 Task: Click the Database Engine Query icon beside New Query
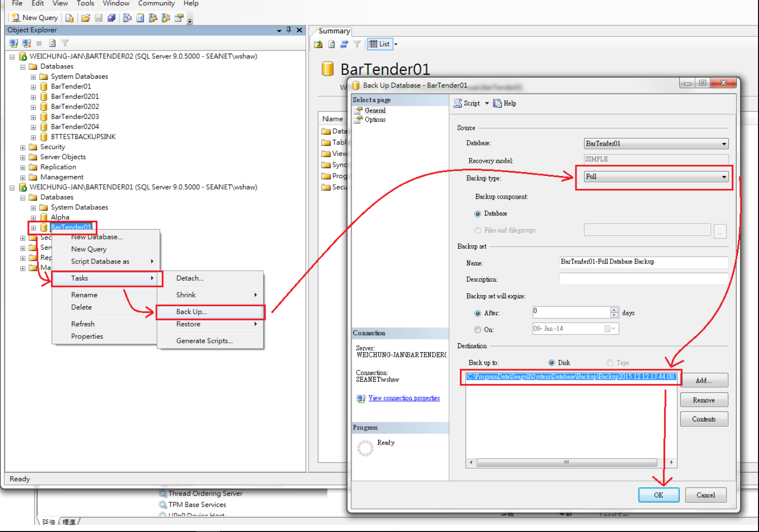pos(69,18)
